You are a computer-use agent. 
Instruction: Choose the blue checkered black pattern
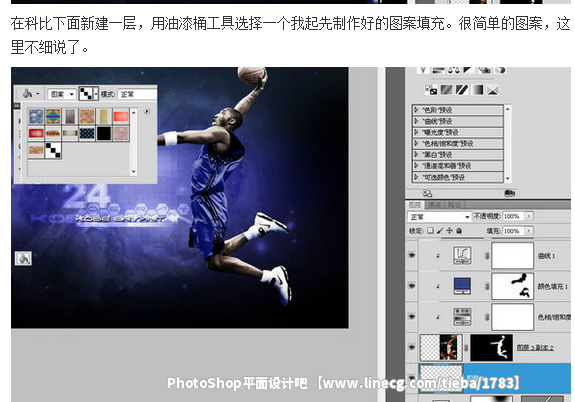point(87,134)
